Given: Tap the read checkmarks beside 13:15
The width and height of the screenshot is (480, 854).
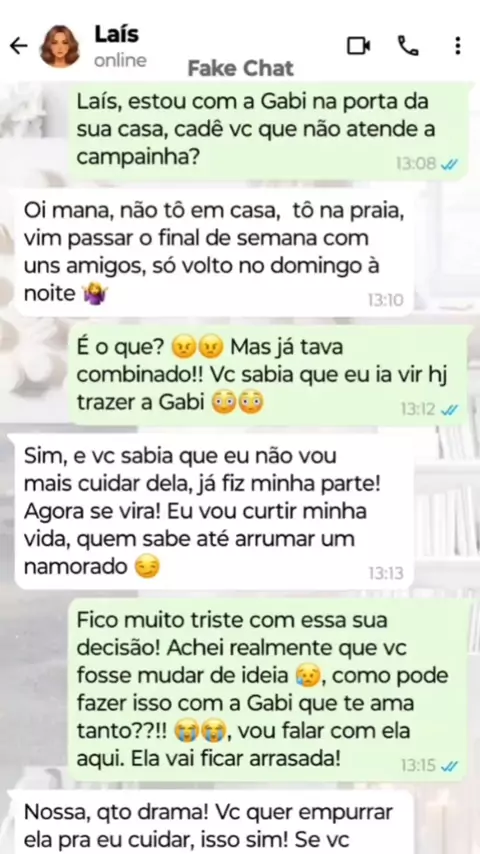Looking at the screenshot, I should click(450, 766).
